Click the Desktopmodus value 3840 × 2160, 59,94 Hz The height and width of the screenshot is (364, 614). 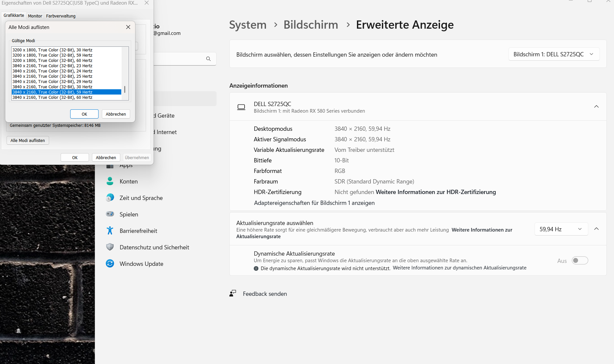362,129
